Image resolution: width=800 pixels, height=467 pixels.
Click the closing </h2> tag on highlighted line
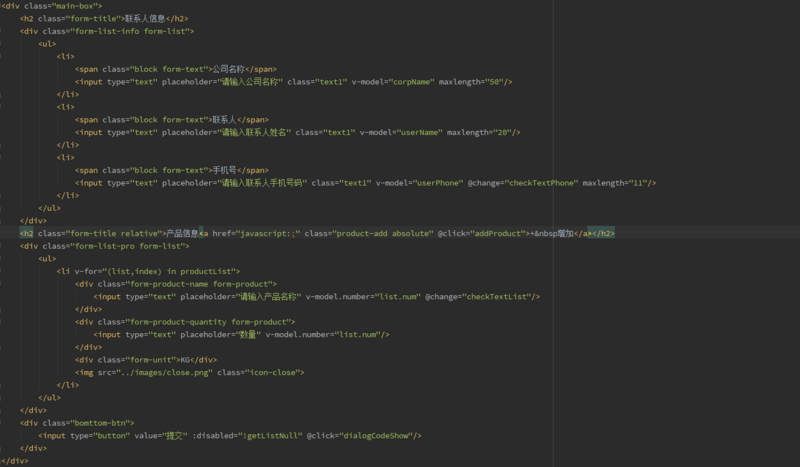click(x=604, y=233)
